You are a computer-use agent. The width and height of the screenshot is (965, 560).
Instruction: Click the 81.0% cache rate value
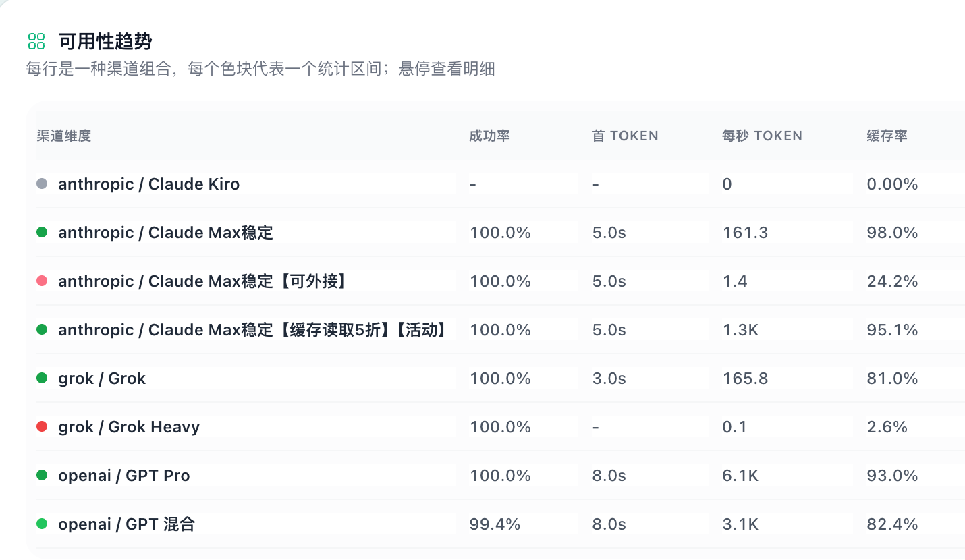coord(893,379)
